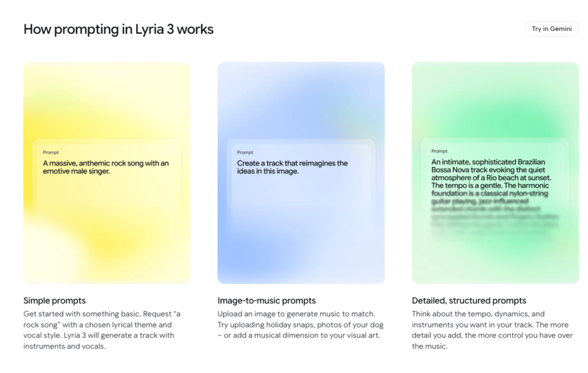Click the Simple prompts description paragraph
This screenshot has height=373, width=588.
click(101, 329)
